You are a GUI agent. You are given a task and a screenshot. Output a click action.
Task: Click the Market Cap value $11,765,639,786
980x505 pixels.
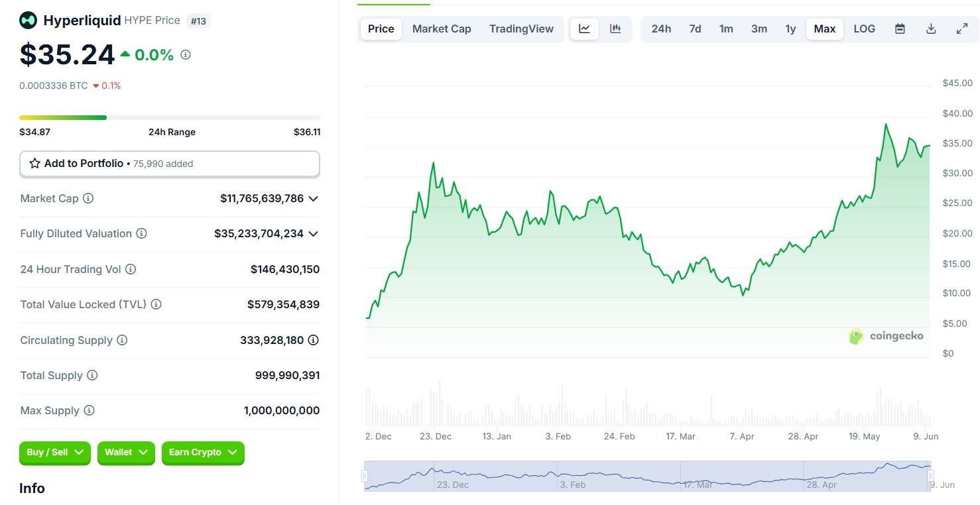262,198
